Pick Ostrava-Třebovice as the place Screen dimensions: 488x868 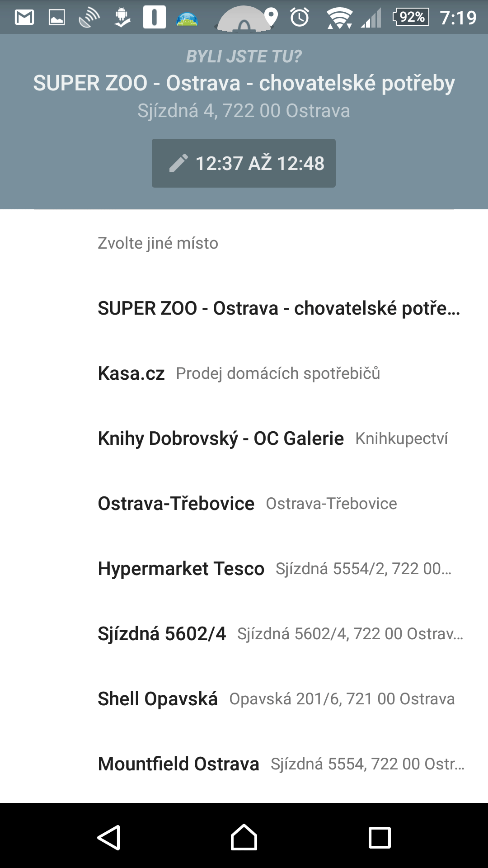[244, 504]
